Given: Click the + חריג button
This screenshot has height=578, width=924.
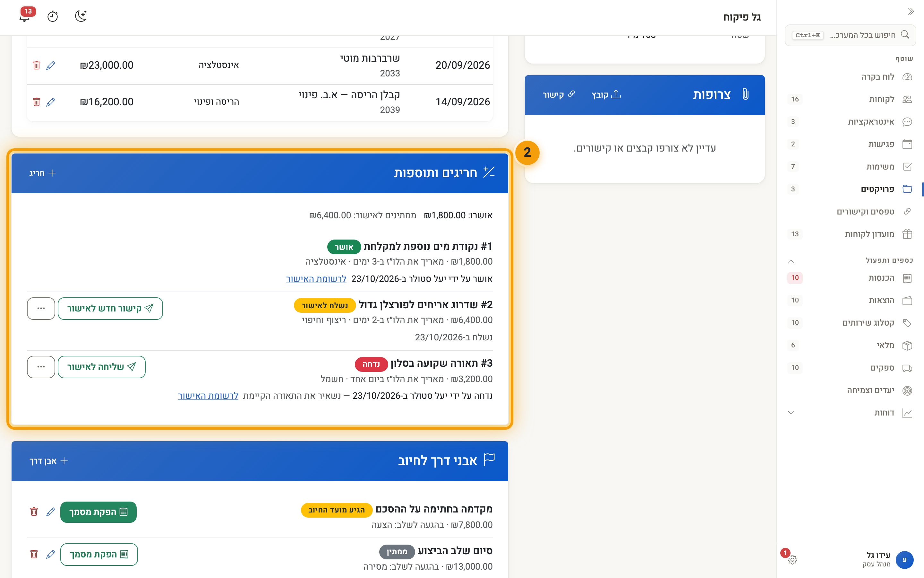Looking at the screenshot, I should tap(43, 173).
